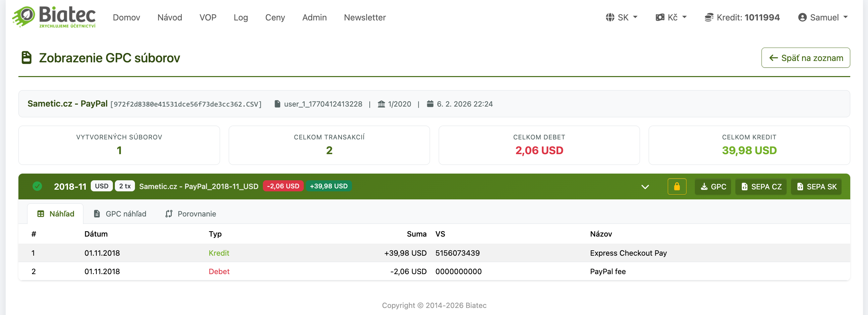Export as SEPA SK file
This screenshot has width=868, height=315.
pyautogui.click(x=816, y=187)
